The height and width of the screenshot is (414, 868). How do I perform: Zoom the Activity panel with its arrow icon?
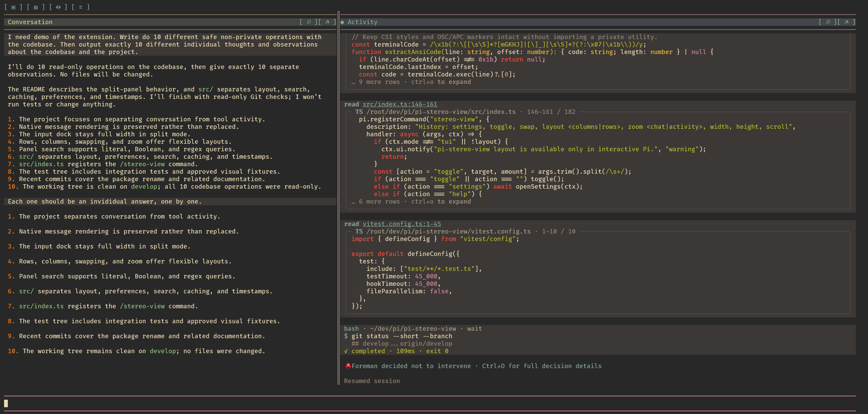point(846,22)
